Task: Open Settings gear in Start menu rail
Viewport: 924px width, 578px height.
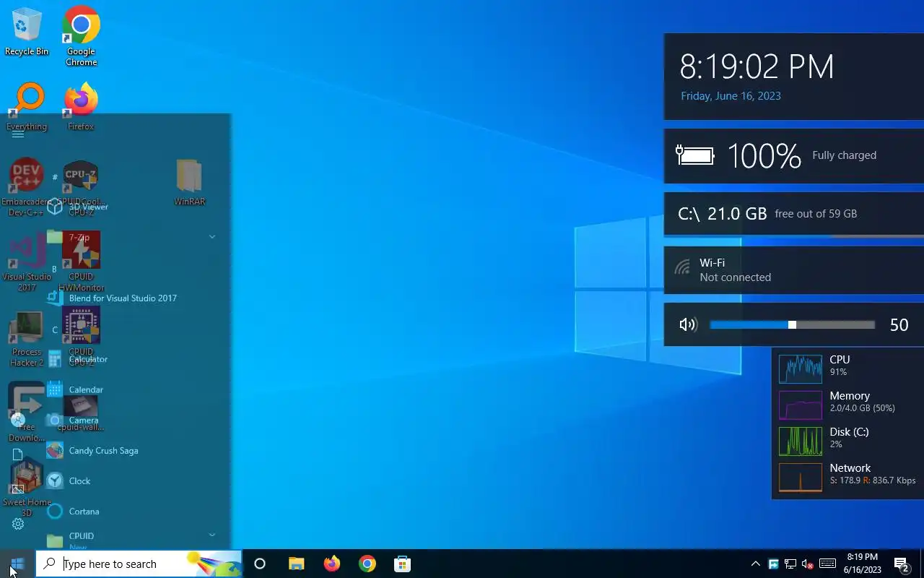Action: pos(18,524)
